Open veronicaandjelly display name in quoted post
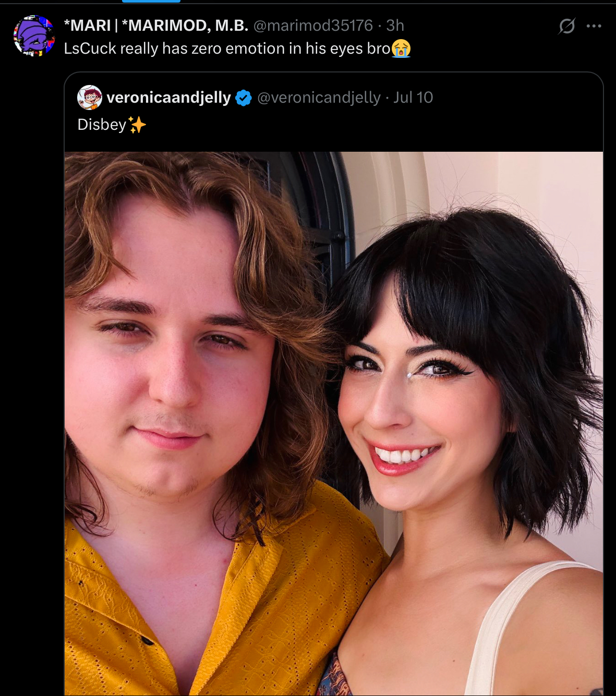 click(x=168, y=97)
